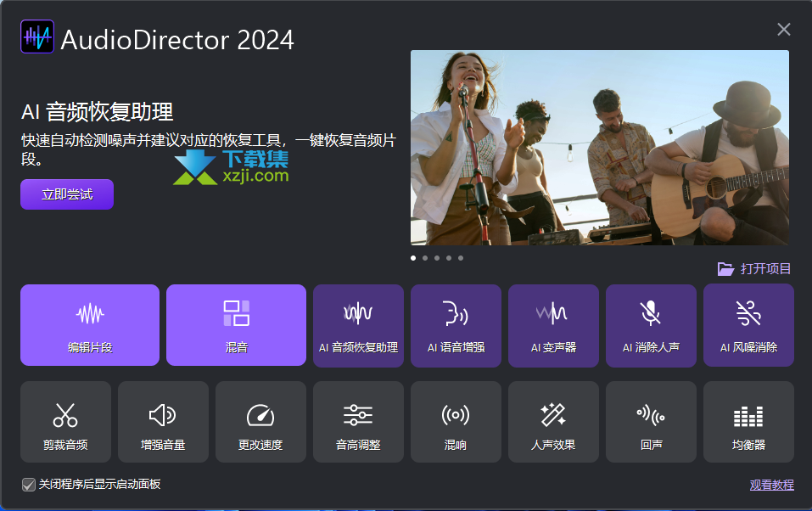Start AI 风噪消除 wind removal
The height and width of the screenshot is (511, 812).
748,325
